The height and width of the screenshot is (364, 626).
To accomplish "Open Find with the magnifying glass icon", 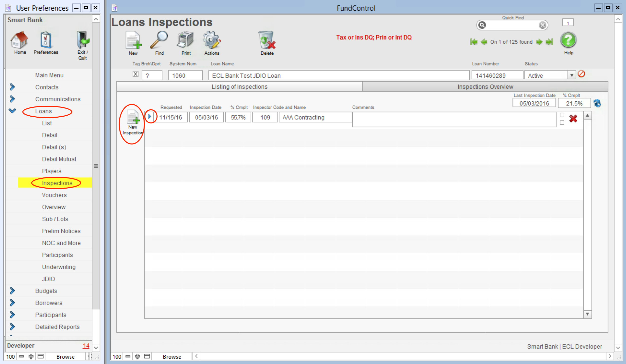I will (159, 40).
